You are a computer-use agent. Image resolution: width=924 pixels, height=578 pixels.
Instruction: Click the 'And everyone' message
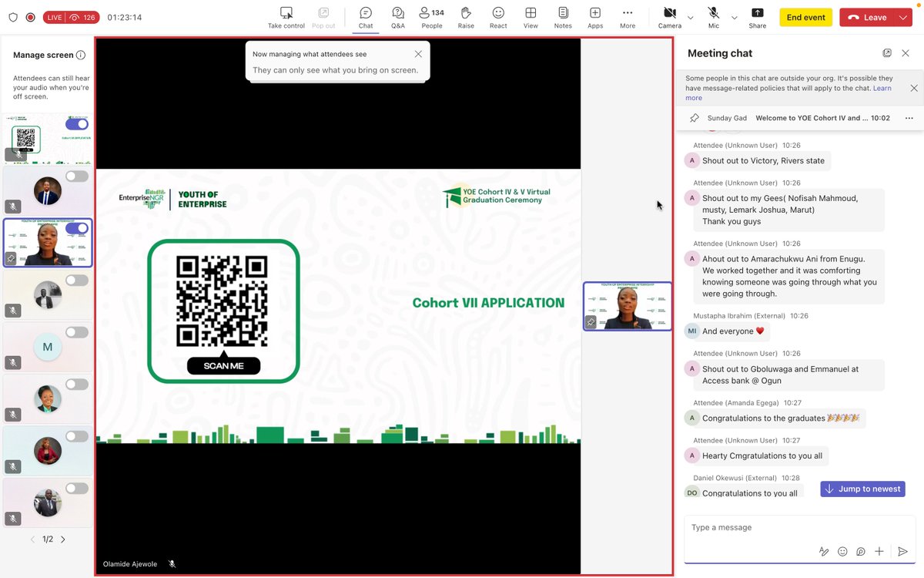[x=733, y=331]
